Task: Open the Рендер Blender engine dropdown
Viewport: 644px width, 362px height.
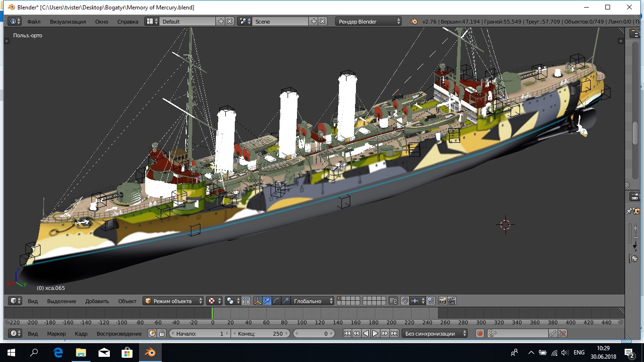Action: point(369,21)
